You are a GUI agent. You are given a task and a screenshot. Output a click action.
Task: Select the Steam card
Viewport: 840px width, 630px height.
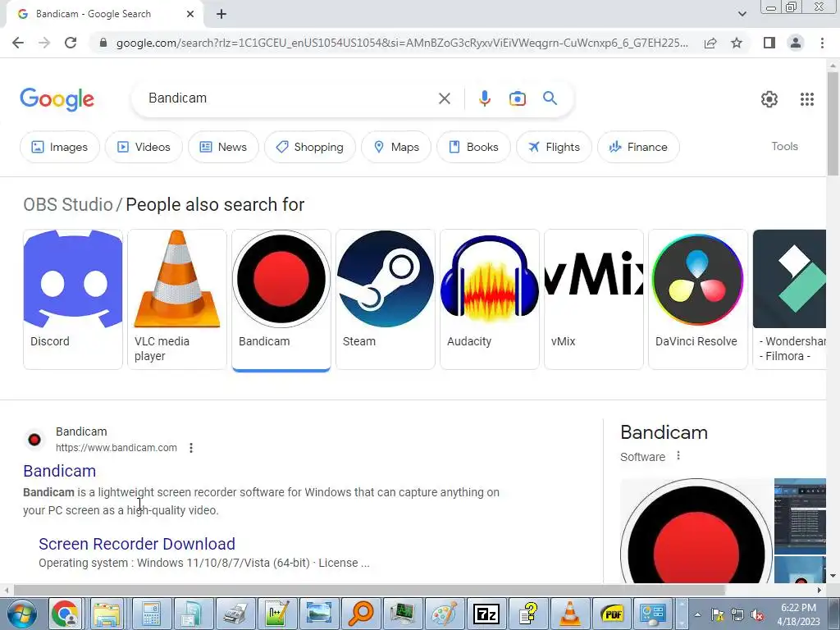click(386, 299)
